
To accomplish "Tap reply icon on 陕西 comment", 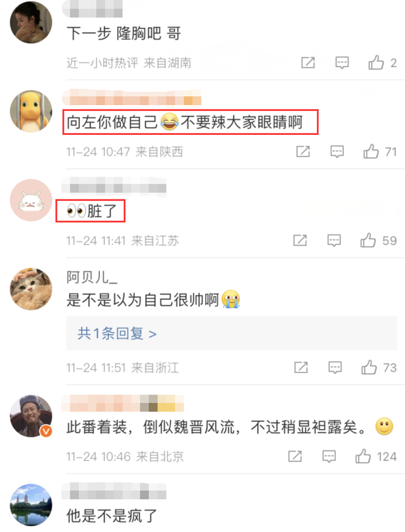I will coord(337,151).
